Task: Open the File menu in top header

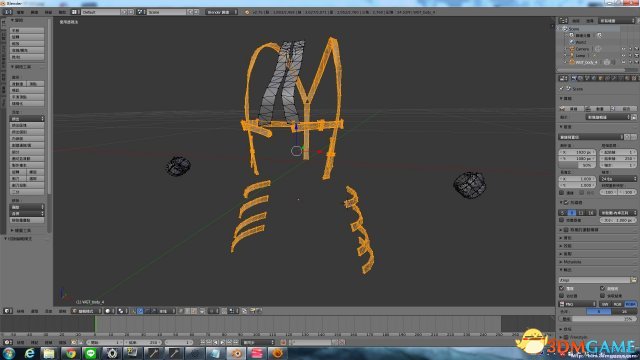Action: 20,12
